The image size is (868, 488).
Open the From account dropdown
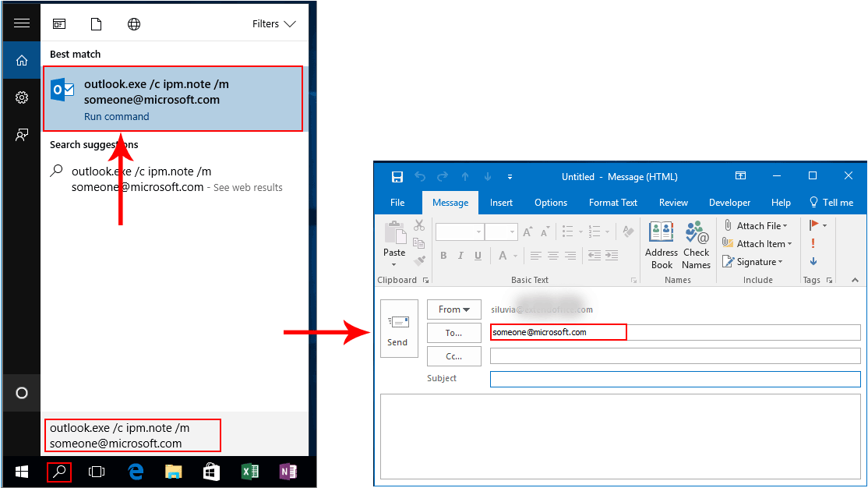(453, 309)
